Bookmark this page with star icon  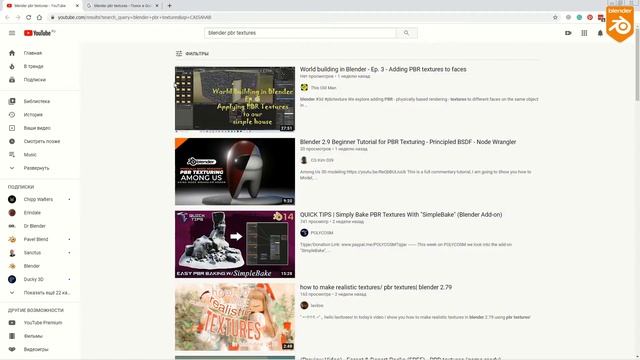[555, 18]
